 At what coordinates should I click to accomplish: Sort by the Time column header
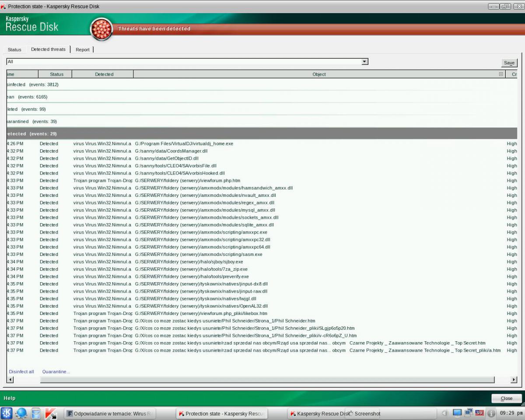(x=22, y=74)
